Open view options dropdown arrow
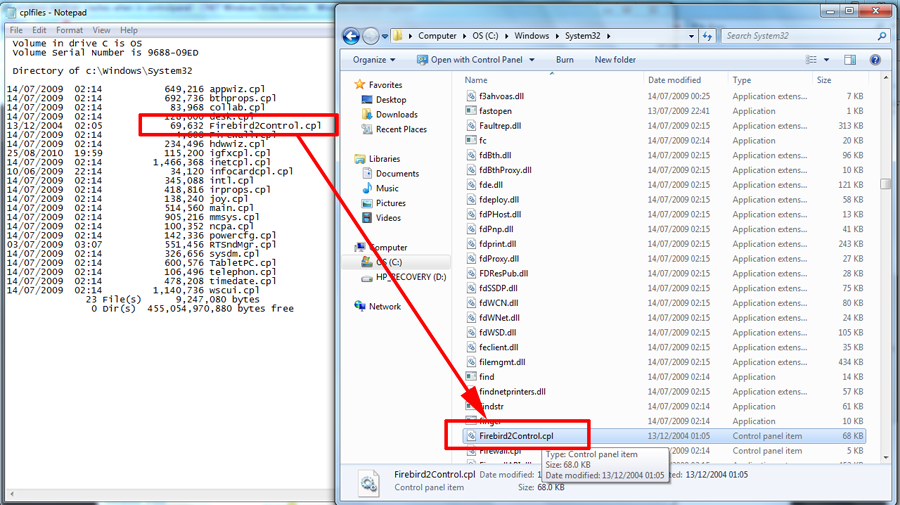 (827, 60)
